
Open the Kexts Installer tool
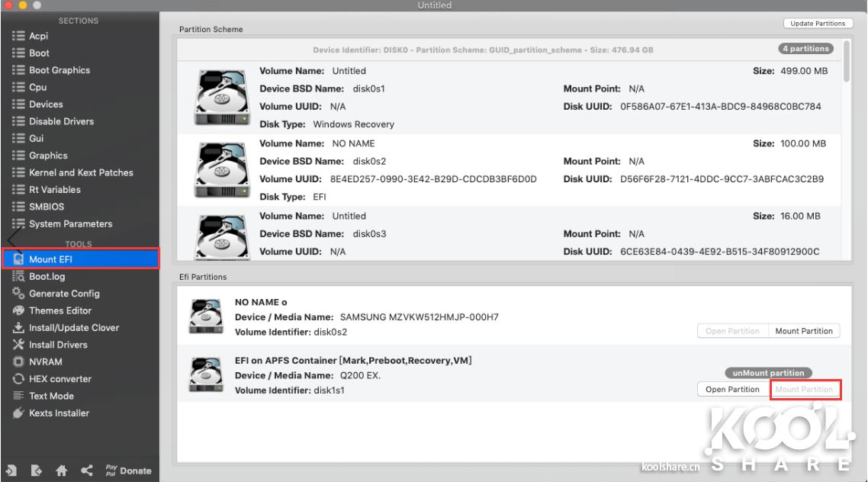coord(59,413)
